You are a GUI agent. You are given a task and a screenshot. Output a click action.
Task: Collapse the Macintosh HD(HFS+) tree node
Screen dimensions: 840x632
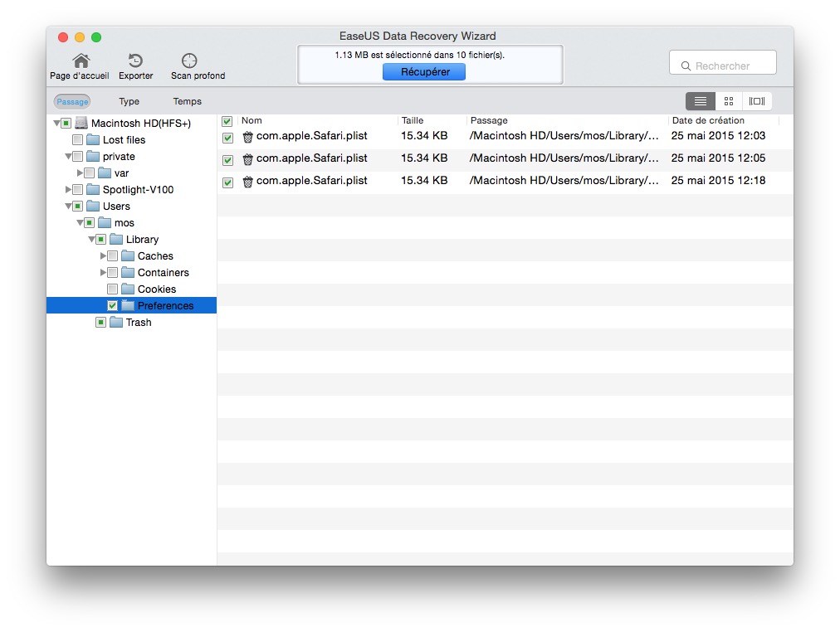pos(56,123)
